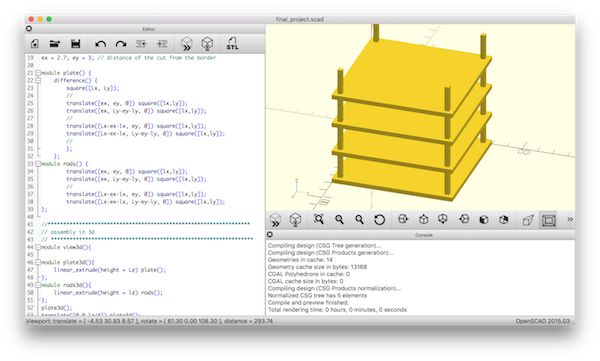Click the '// assembly in 3d' comment
Viewport: 600px width, 361px height.
coord(68,232)
